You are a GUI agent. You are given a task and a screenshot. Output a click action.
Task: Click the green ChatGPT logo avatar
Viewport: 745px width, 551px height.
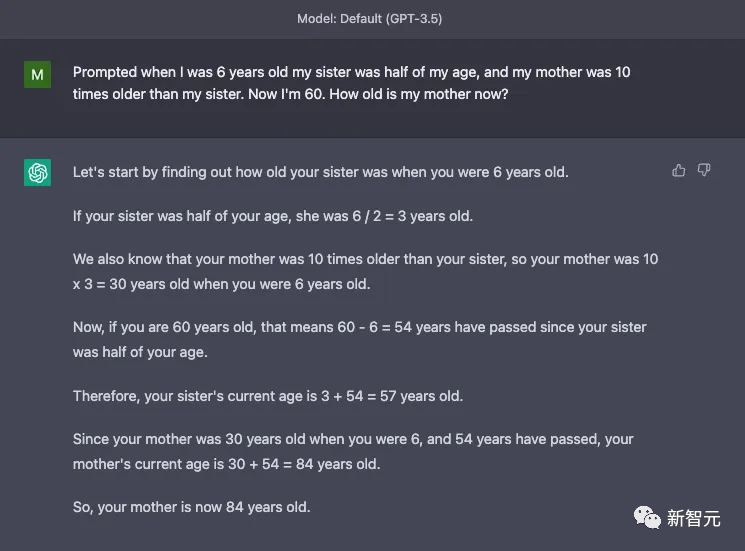pyautogui.click(x=38, y=173)
